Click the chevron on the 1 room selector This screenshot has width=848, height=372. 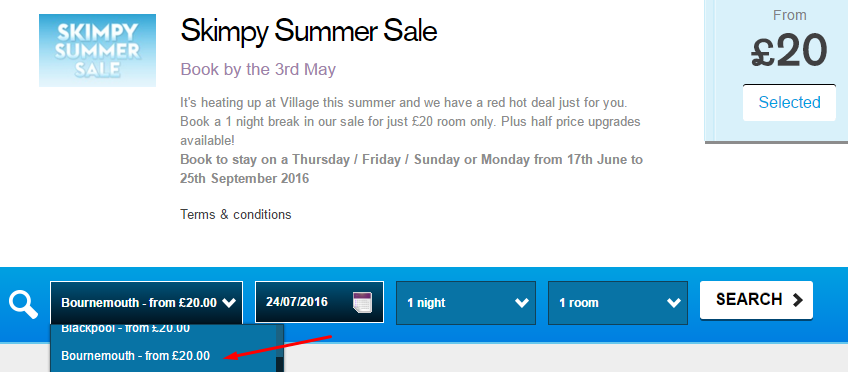[x=674, y=303]
